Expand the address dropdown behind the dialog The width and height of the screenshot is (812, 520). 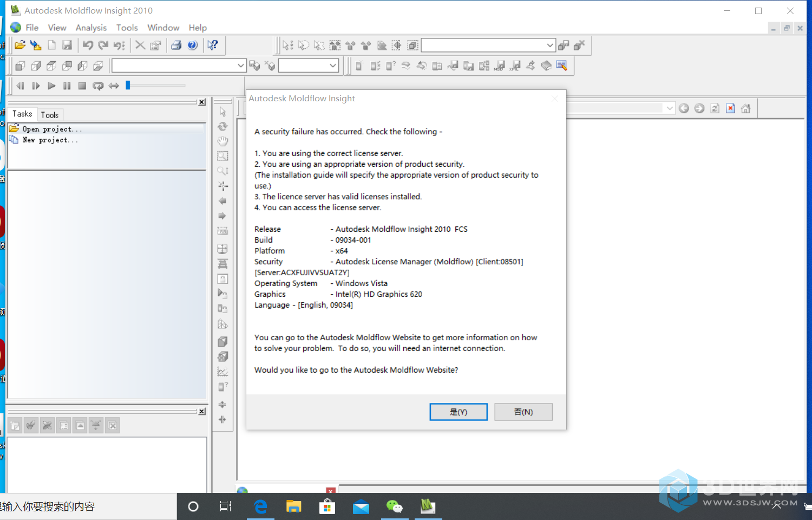pyautogui.click(x=669, y=108)
